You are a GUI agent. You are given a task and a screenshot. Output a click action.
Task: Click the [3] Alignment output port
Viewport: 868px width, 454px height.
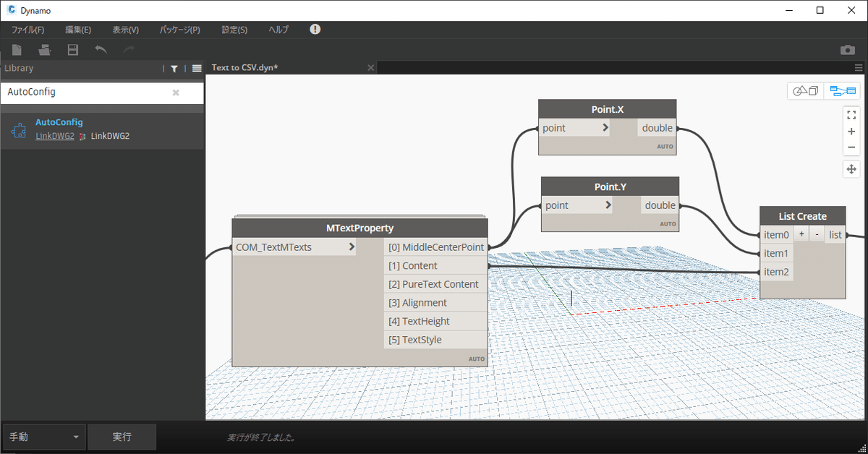click(435, 302)
